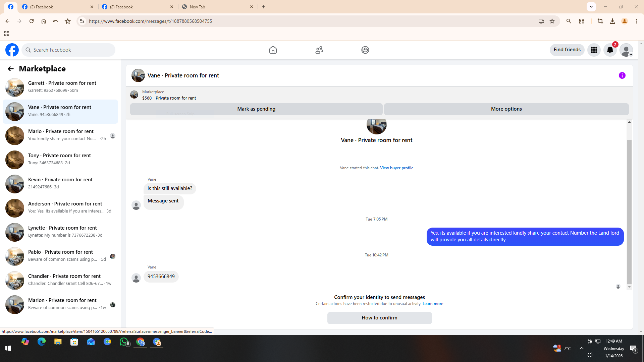Screen dimensions: 644x362
Task: Click the View buyer profile link
Action: pos(396,168)
